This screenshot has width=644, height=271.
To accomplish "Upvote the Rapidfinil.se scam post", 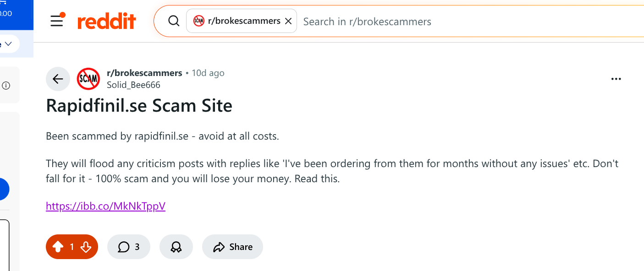I will coord(57,246).
